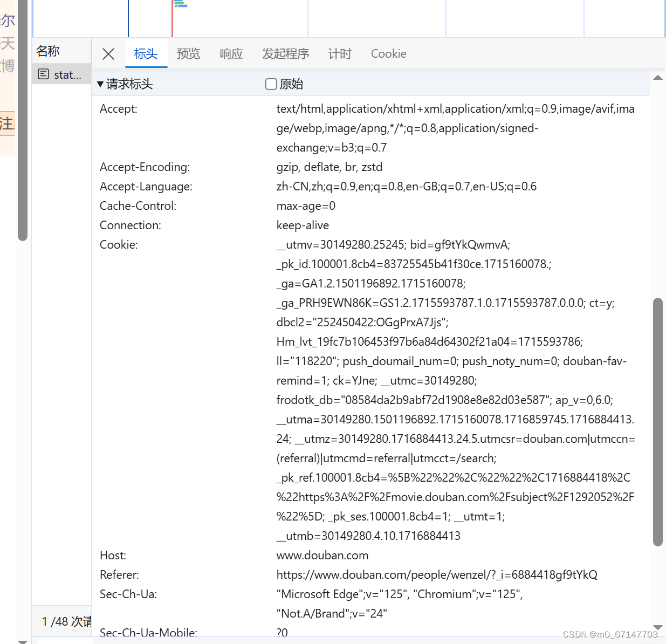Open the 标头 headers tab

pyautogui.click(x=146, y=54)
